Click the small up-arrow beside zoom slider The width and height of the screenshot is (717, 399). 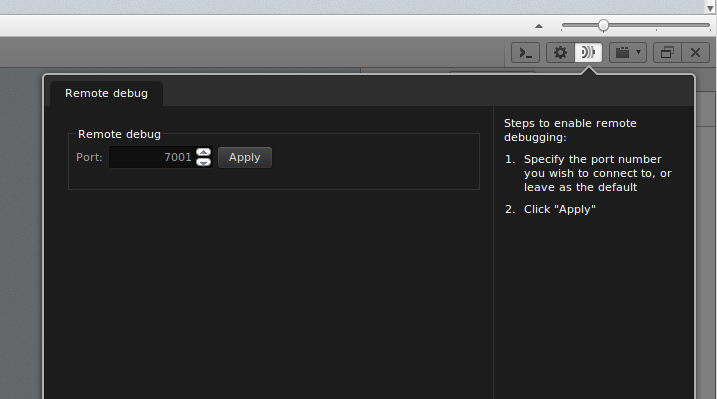tap(539, 26)
